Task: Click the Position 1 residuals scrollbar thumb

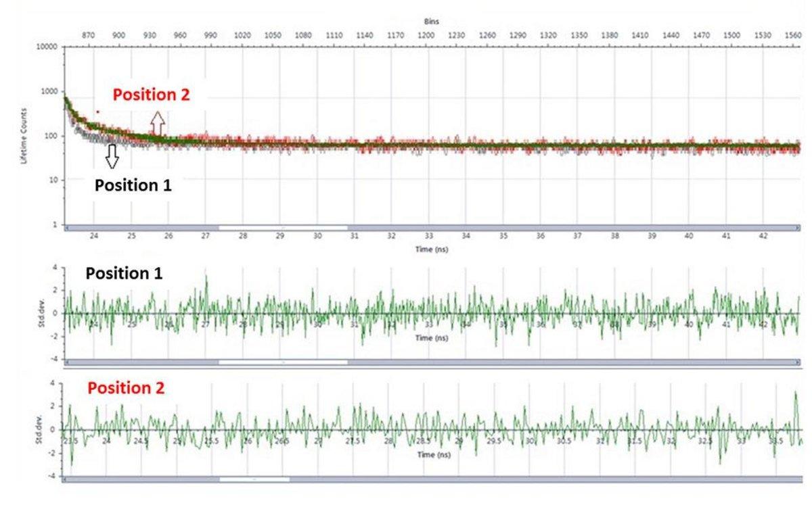Action: pyautogui.click(x=283, y=362)
